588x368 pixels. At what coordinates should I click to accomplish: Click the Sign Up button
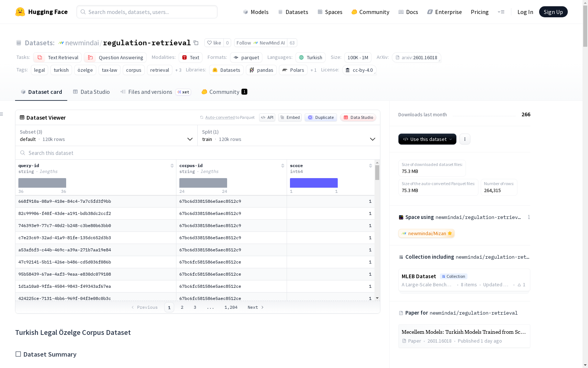[x=553, y=12]
